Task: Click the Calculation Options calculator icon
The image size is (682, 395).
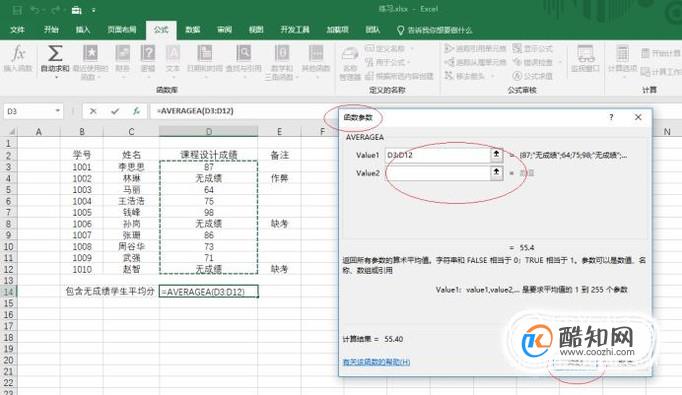Action: point(622,54)
